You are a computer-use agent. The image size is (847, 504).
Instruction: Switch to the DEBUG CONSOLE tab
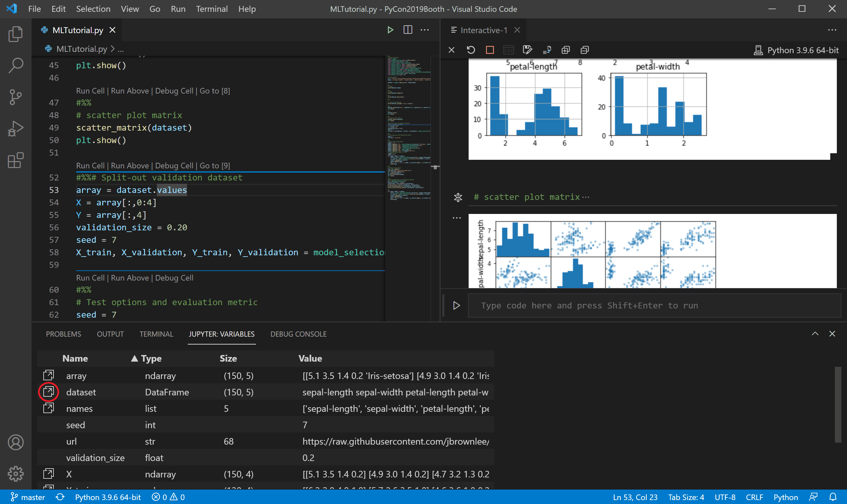pyautogui.click(x=299, y=334)
